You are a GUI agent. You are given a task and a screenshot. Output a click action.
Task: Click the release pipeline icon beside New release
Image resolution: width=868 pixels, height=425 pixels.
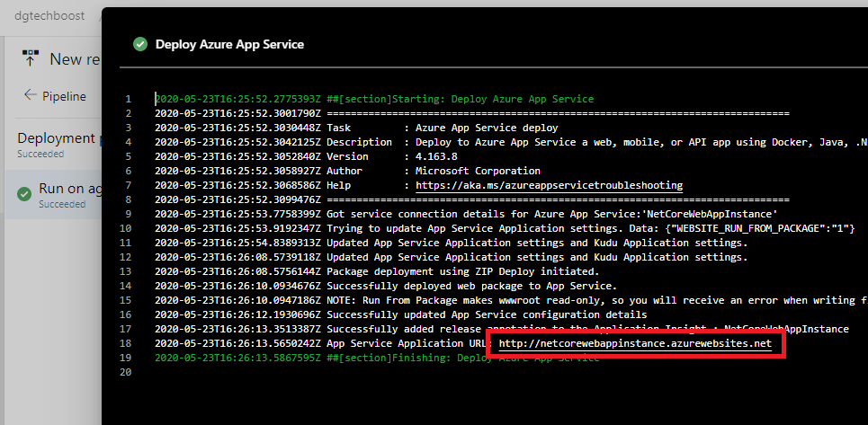pos(29,58)
